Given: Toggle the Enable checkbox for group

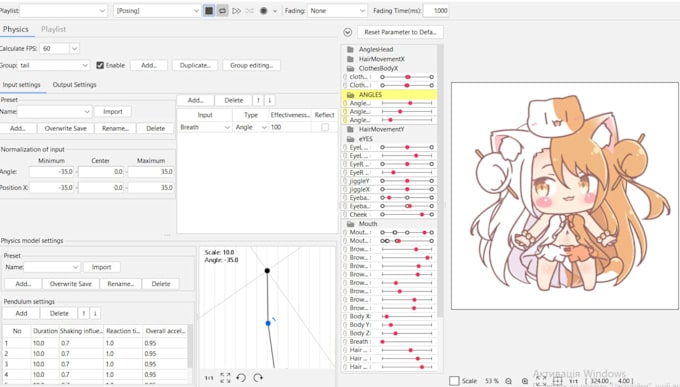Looking at the screenshot, I should coord(100,65).
